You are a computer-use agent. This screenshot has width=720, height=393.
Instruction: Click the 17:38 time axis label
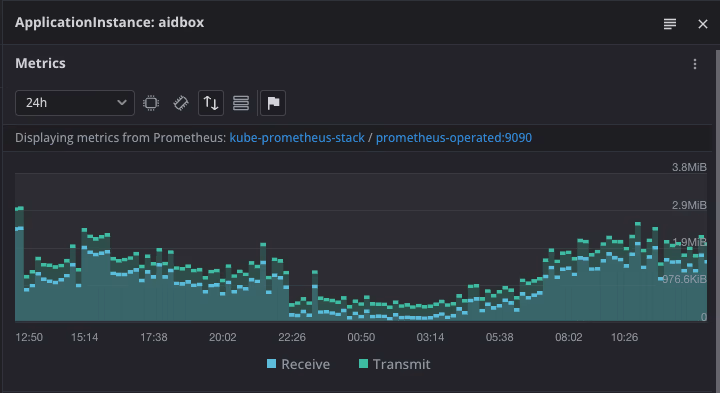[x=154, y=337]
